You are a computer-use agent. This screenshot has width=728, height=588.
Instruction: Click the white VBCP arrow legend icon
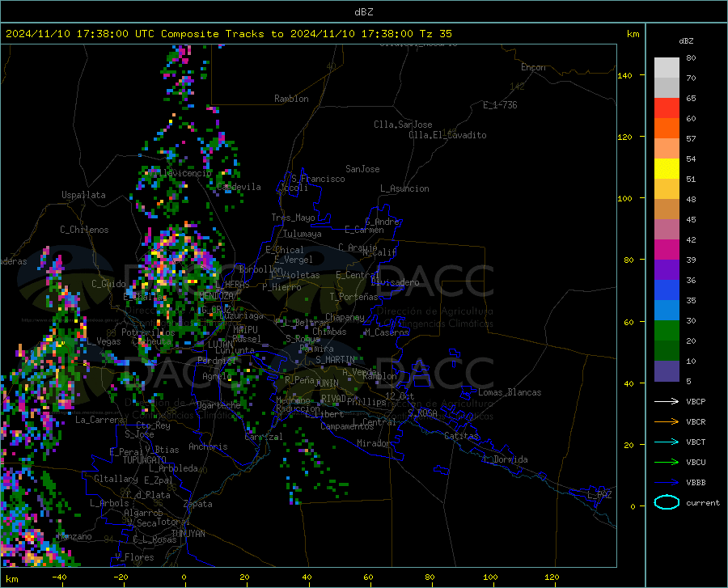667,401
